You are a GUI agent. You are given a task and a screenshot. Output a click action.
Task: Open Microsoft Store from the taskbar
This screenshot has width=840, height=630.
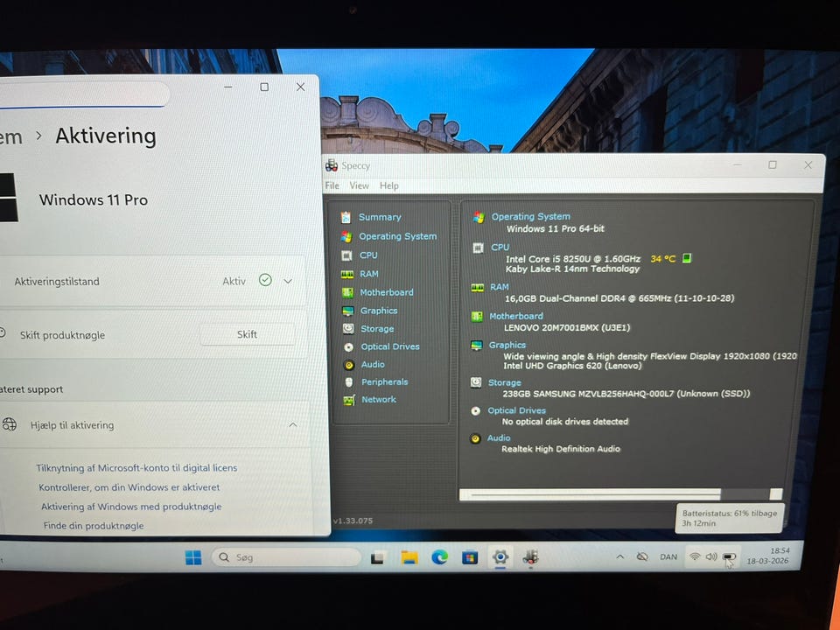pyautogui.click(x=470, y=557)
